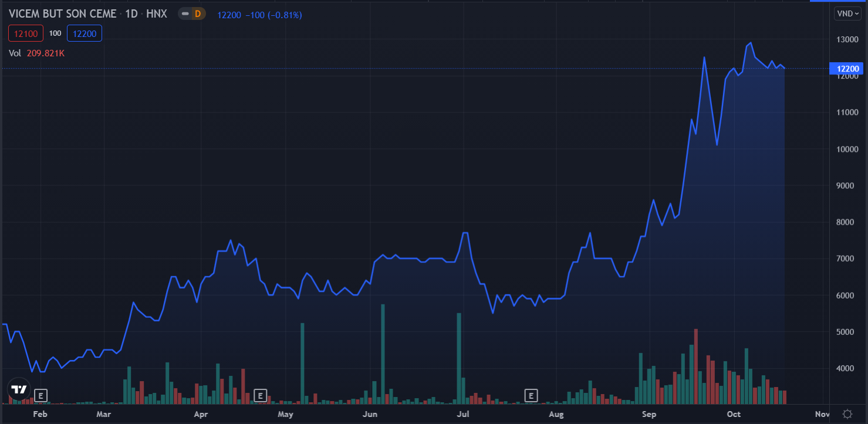This screenshot has width=868, height=424.
Task: Open the February earnings E marker
Action: 40,395
